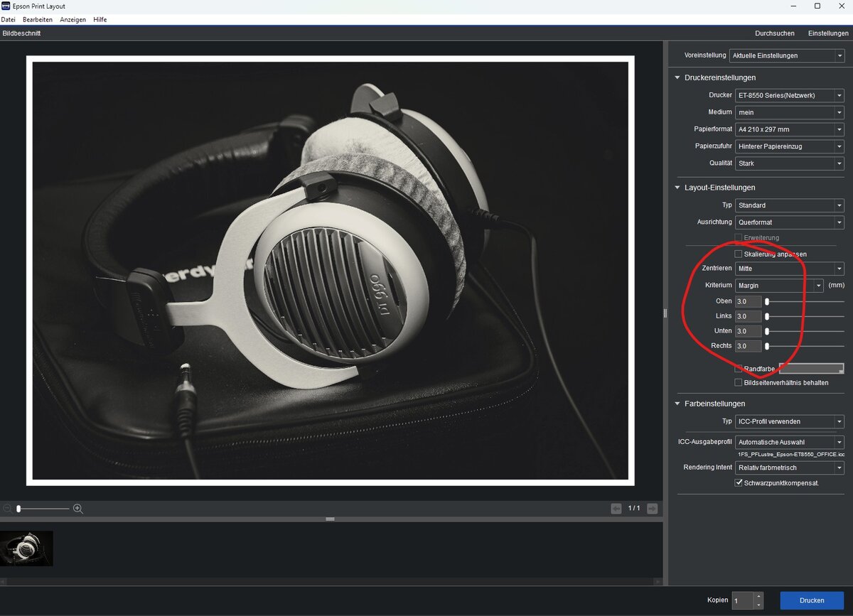Open the Papierzufuhr dropdown
Screen dimensions: 853x616
[x=789, y=146]
